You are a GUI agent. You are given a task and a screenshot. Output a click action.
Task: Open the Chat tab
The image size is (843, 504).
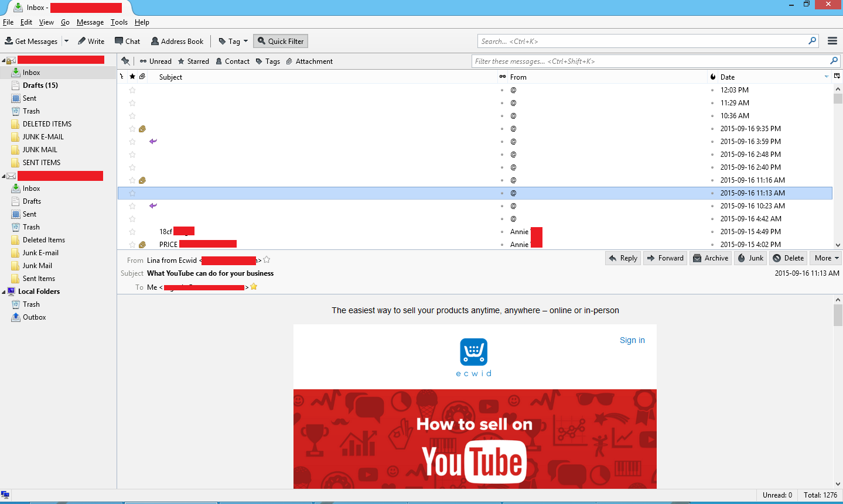coord(127,41)
